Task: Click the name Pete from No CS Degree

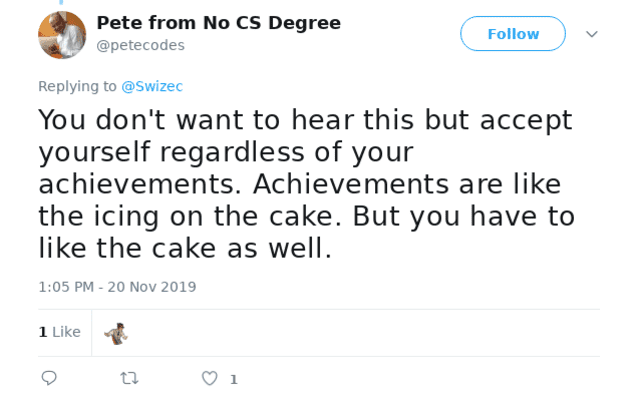Action: tap(218, 23)
